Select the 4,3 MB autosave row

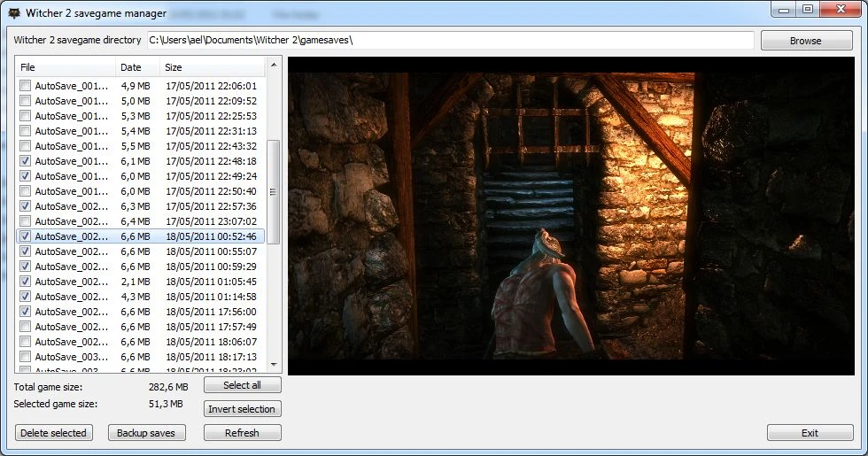71,297
